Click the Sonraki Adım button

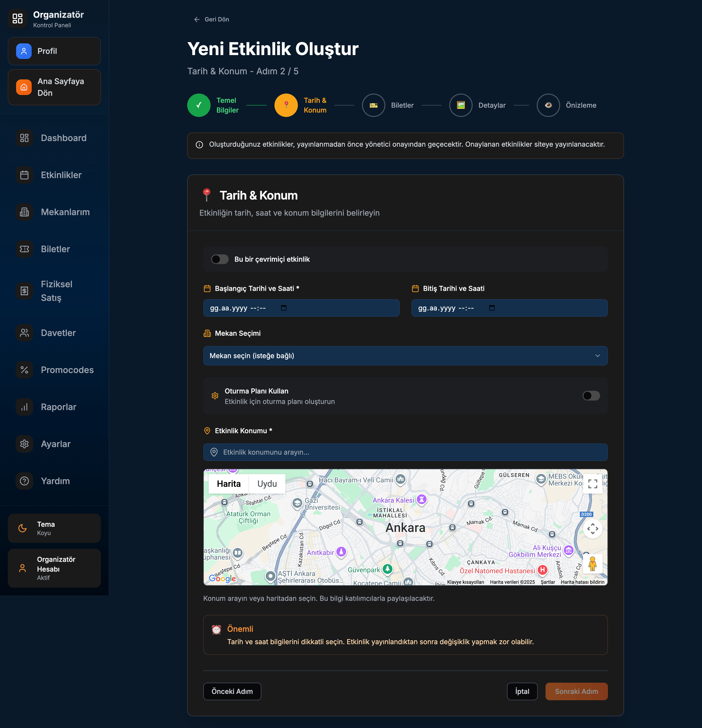point(576,692)
